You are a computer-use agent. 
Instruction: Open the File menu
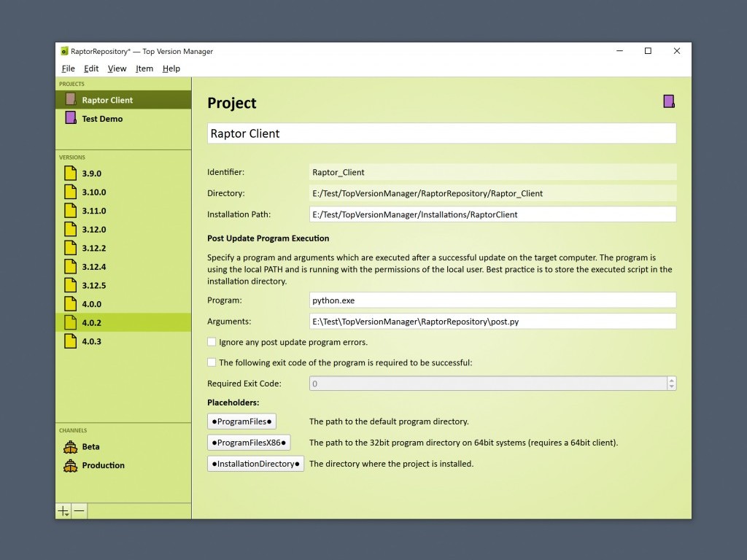(x=68, y=69)
